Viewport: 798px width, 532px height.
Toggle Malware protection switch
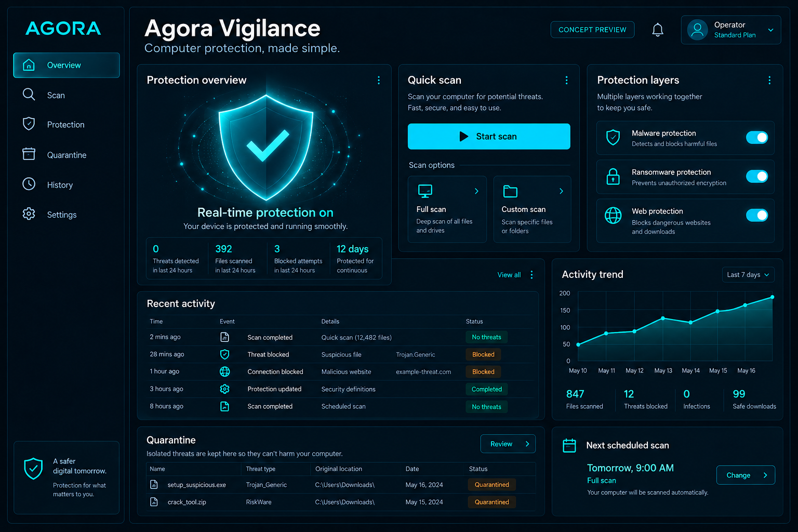(757, 138)
